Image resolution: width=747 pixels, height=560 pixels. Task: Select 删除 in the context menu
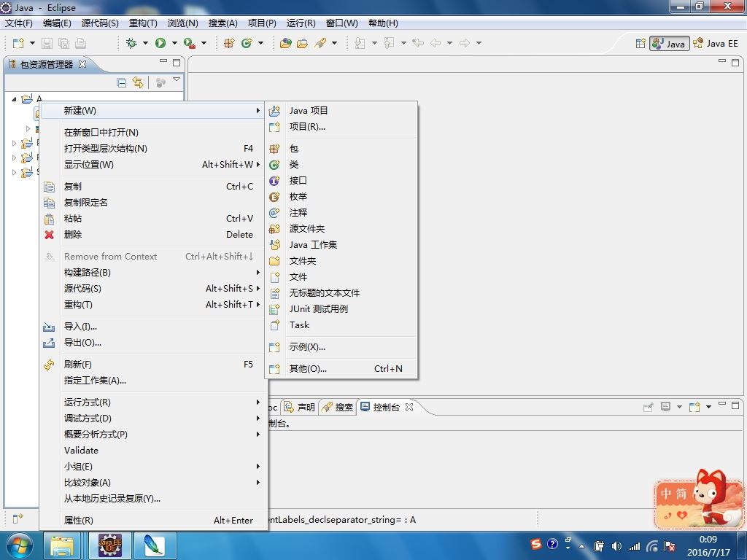(152, 234)
